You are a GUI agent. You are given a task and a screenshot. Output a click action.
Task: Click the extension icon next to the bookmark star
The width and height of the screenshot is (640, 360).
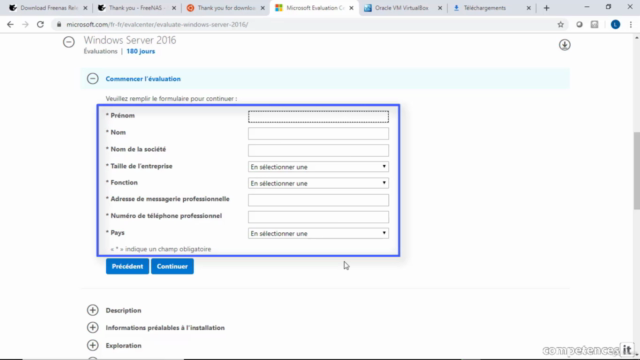pyautogui.click(x=579, y=24)
